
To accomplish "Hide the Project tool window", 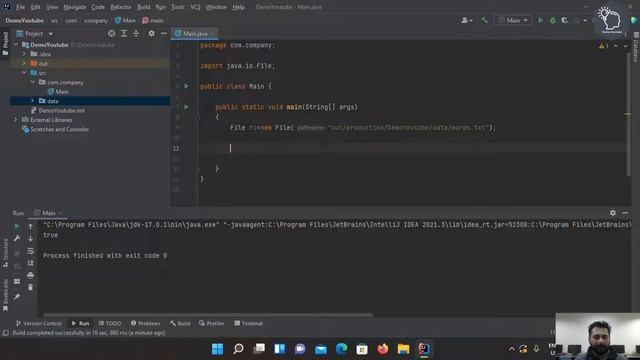I will [x=164, y=33].
